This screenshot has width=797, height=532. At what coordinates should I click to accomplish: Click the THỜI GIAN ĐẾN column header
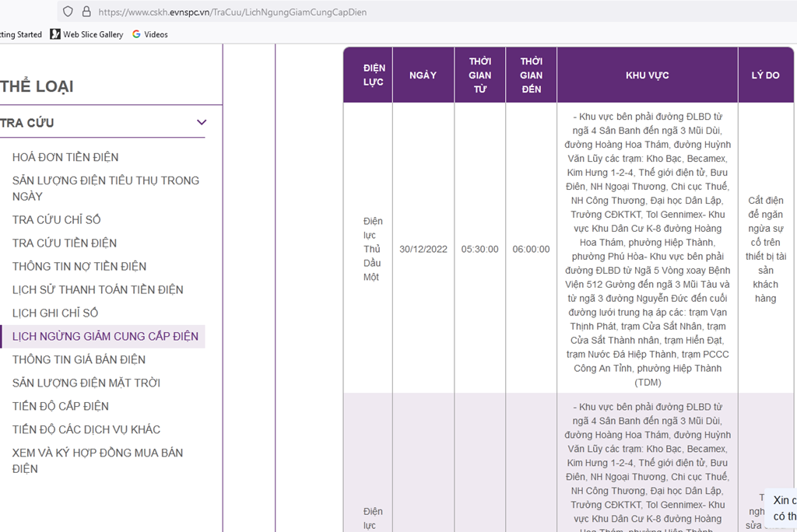click(531, 75)
